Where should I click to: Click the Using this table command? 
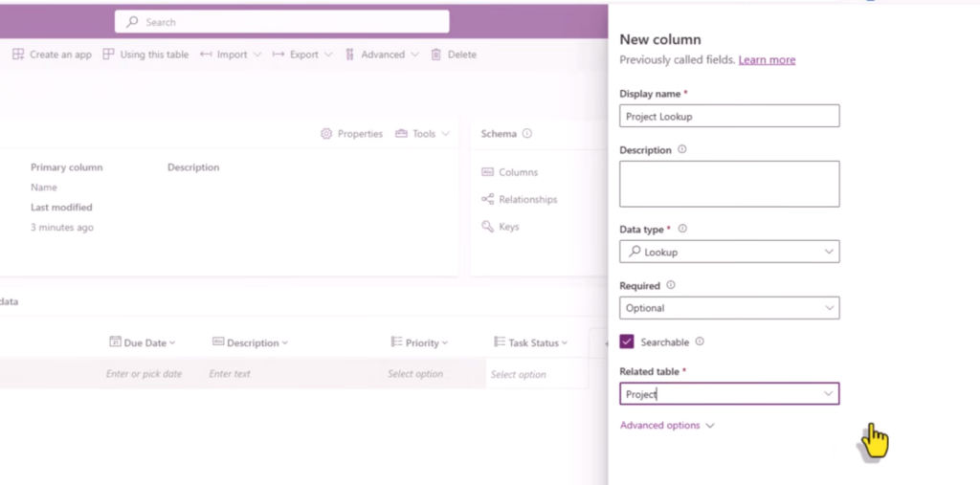pyautogui.click(x=145, y=55)
